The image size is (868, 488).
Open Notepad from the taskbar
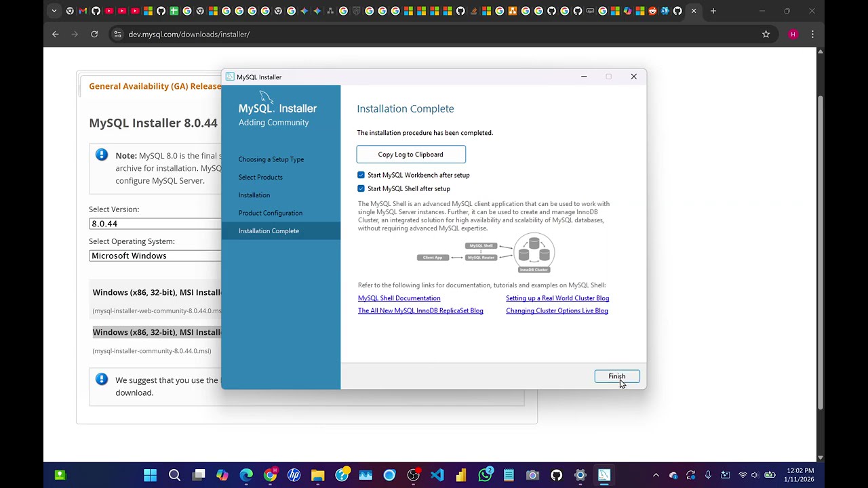[509, 475]
